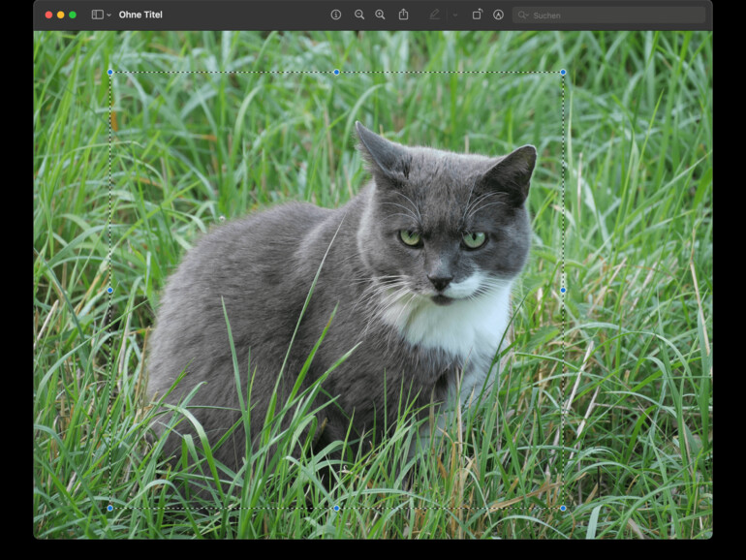Screen dimensions: 746x560
Task: Focus the Suchen search field
Action: 609,16
